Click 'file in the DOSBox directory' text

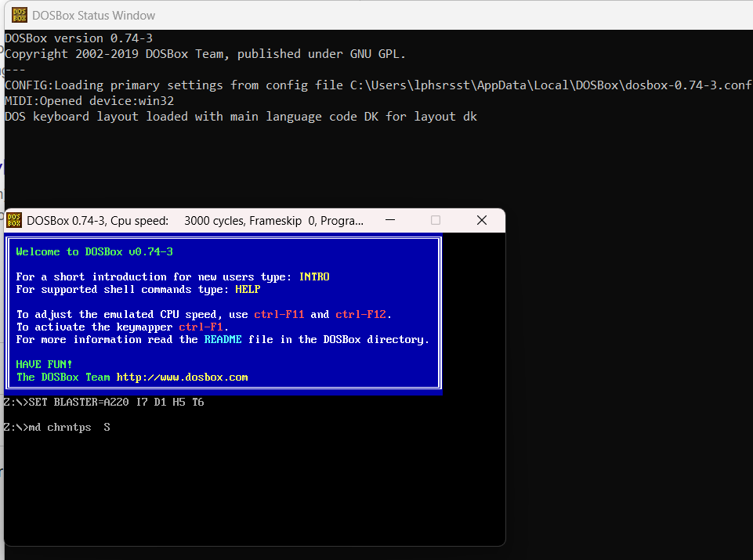(338, 339)
